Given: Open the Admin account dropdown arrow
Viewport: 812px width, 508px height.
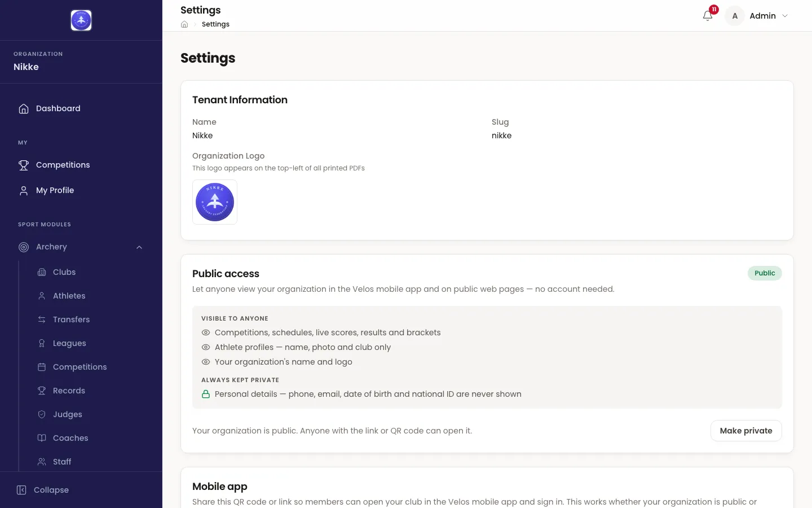Looking at the screenshot, I should [785, 16].
